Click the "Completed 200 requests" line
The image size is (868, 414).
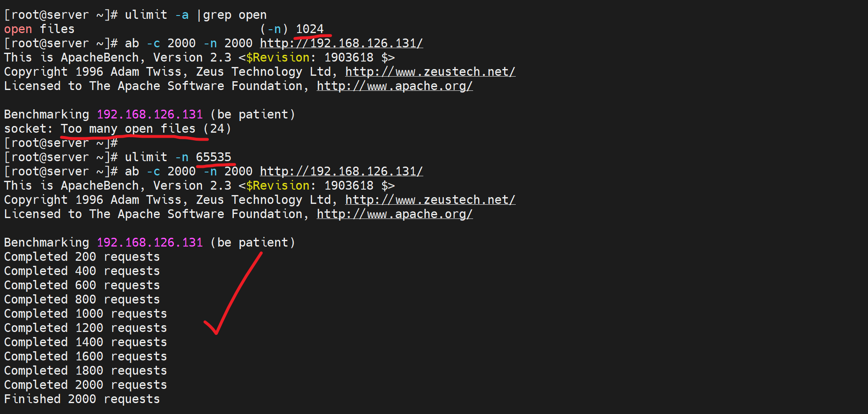[x=82, y=257]
